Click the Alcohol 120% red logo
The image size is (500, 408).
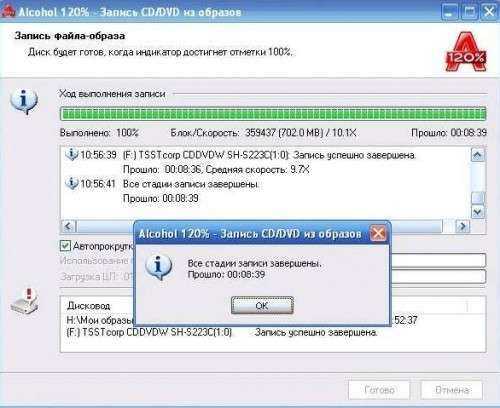[466, 52]
